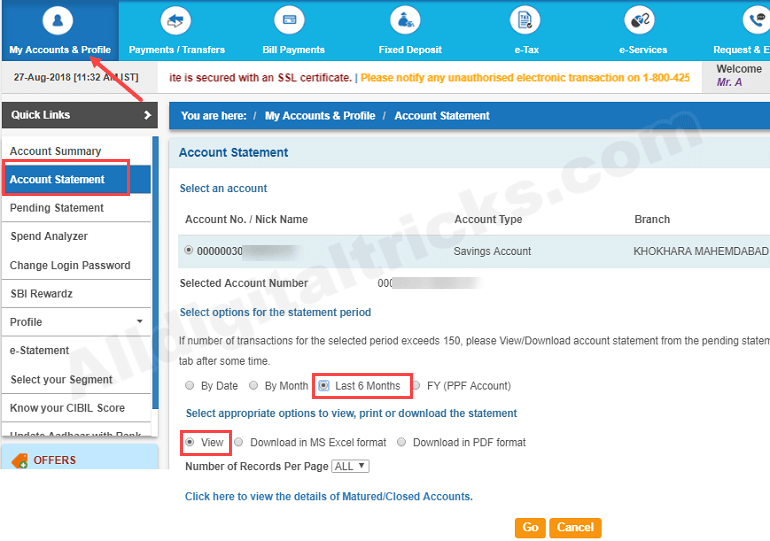The width and height of the screenshot is (770, 541).
Task: Open the Know your CIBIL Score link
Action: [x=67, y=408]
